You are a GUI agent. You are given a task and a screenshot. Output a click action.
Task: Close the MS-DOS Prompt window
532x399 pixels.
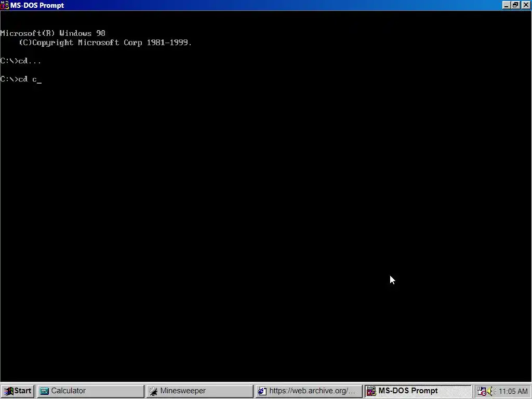point(526,5)
